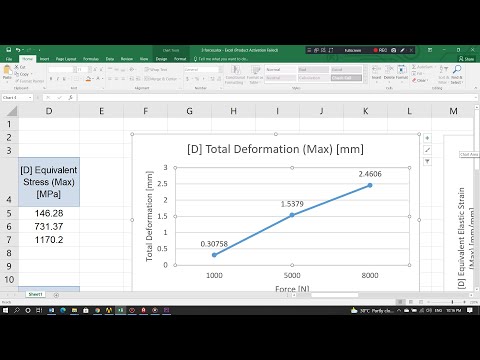Select column header D

tap(49, 111)
